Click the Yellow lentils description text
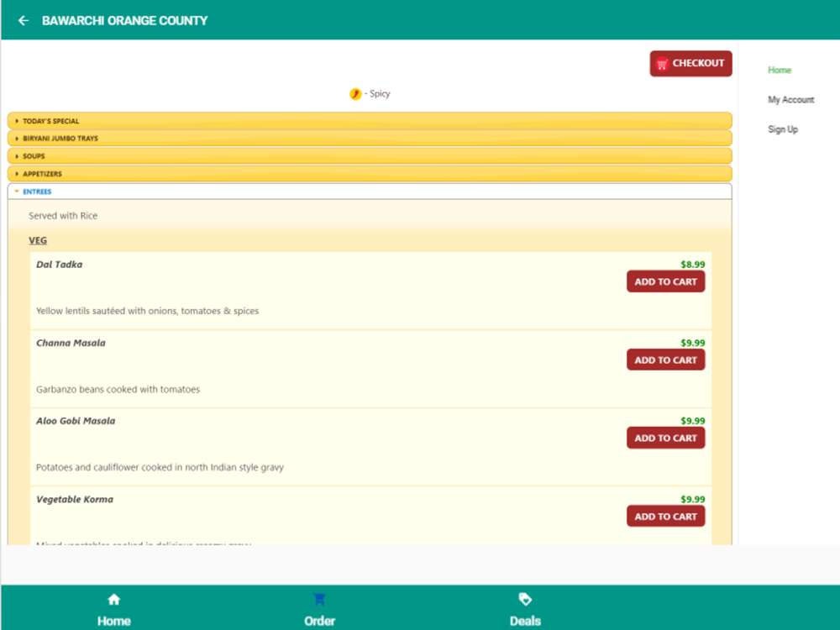This screenshot has height=630, width=840. 147,312
